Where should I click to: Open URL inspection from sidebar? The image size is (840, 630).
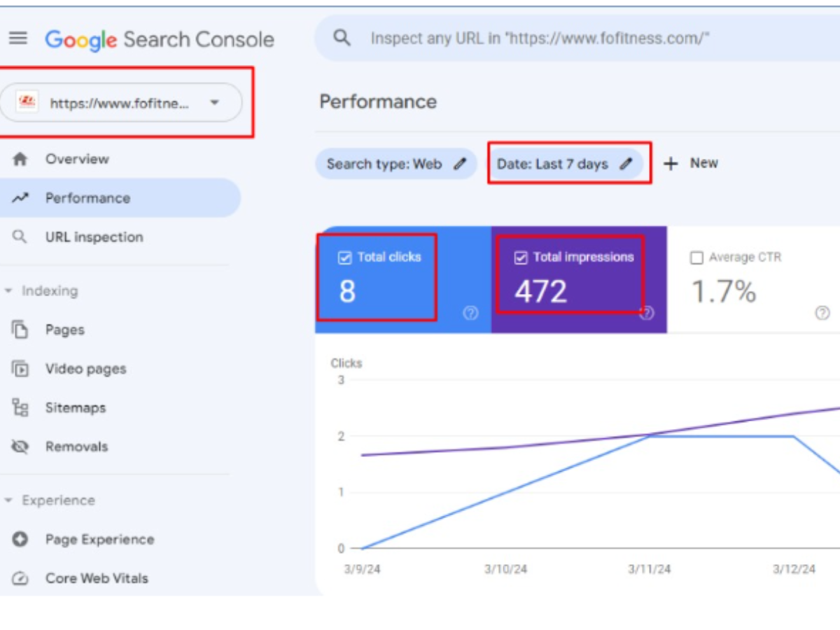(x=94, y=237)
